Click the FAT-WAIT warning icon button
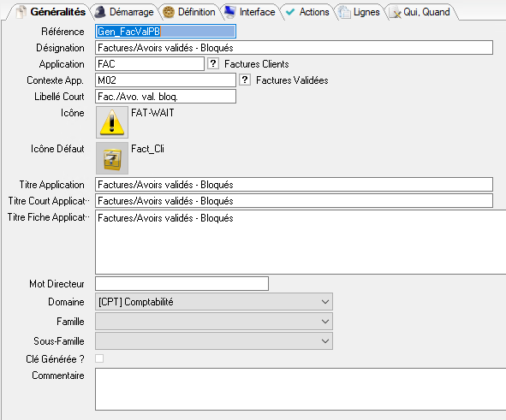The height and width of the screenshot is (420, 506). tap(112, 122)
